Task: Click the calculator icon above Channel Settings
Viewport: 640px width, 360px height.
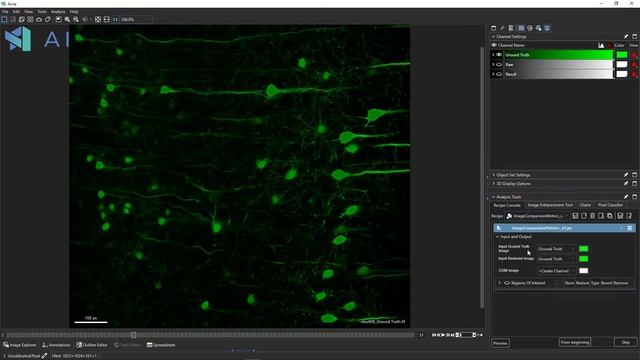Action: 511,28
